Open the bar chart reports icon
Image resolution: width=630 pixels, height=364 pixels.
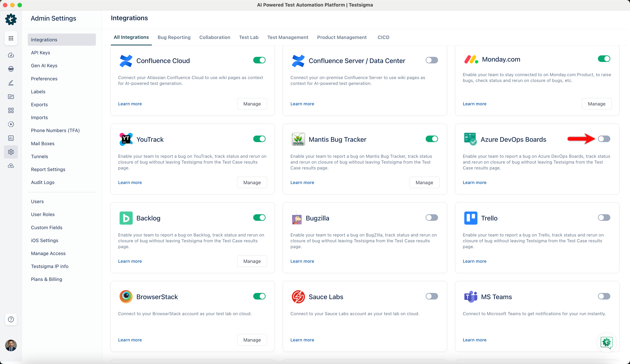point(11,138)
